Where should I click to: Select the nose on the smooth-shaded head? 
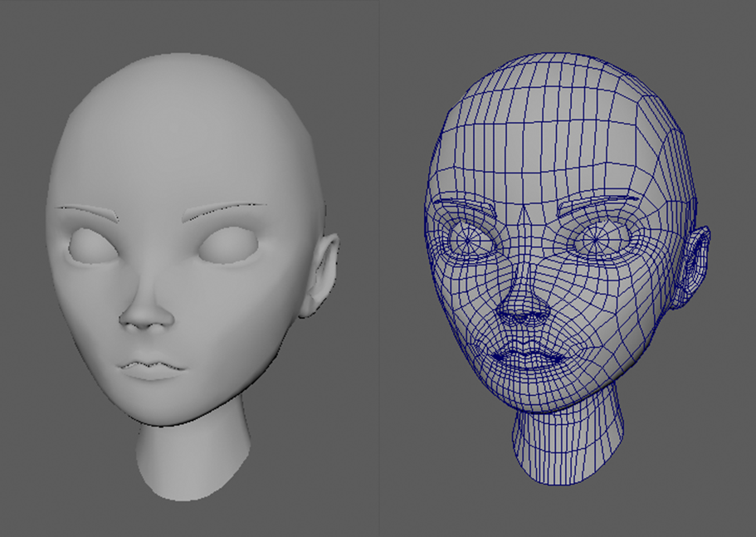(146, 314)
